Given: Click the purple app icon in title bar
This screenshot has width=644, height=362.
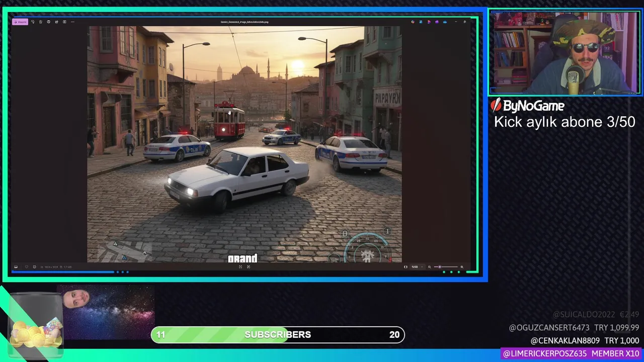Looking at the screenshot, I should 437,22.
